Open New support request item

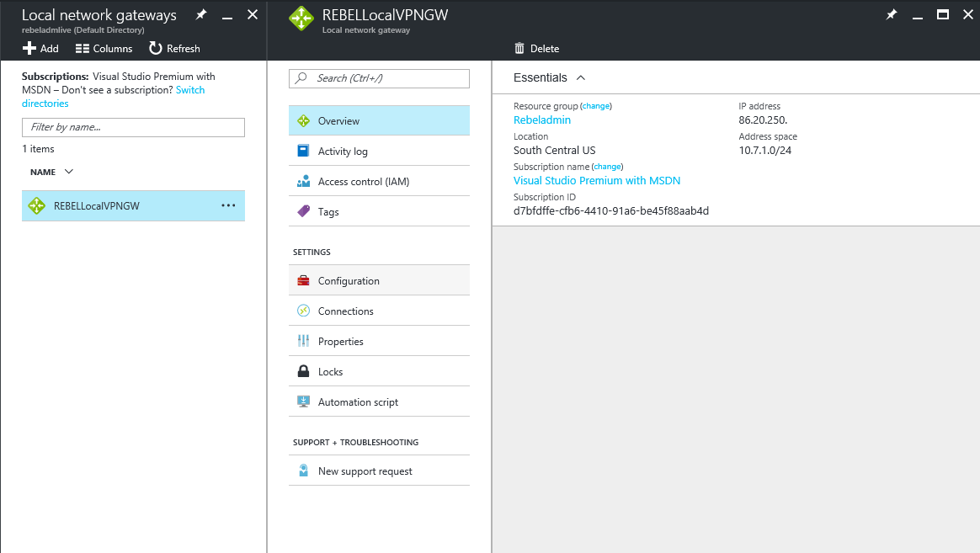pos(380,471)
